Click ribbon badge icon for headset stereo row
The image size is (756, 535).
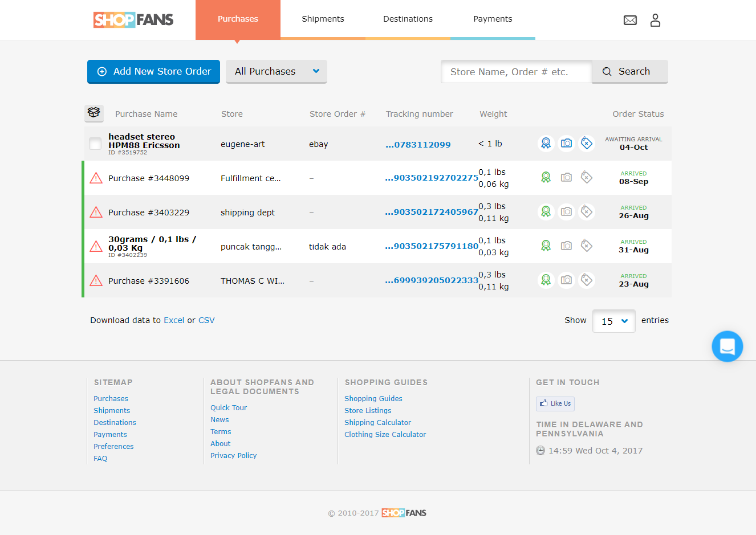[546, 143]
